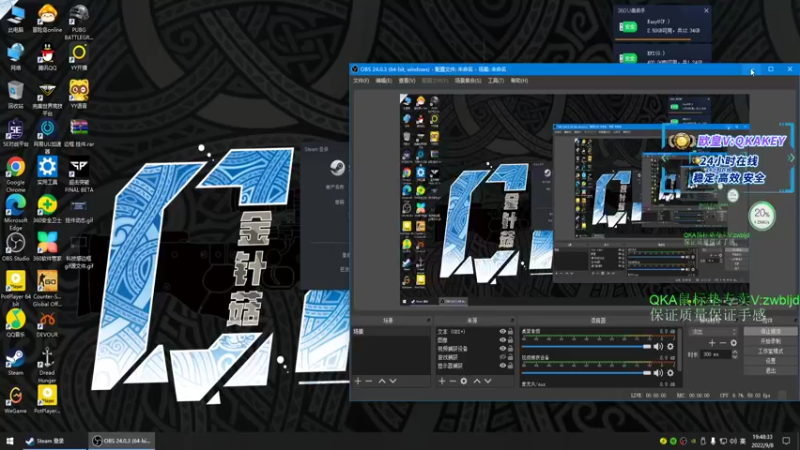This screenshot has height=450, width=800.
Task: Click the 退出 button in OBS
Action: [770, 370]
